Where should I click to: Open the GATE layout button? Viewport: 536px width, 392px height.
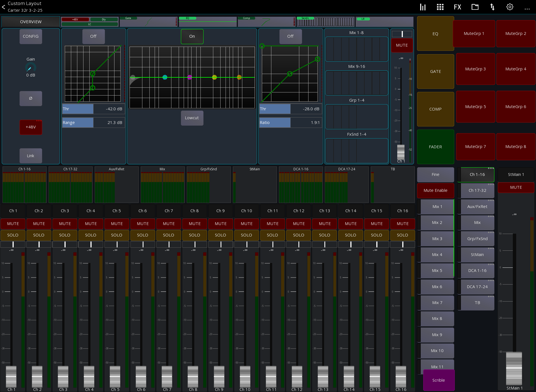(435, 71)
